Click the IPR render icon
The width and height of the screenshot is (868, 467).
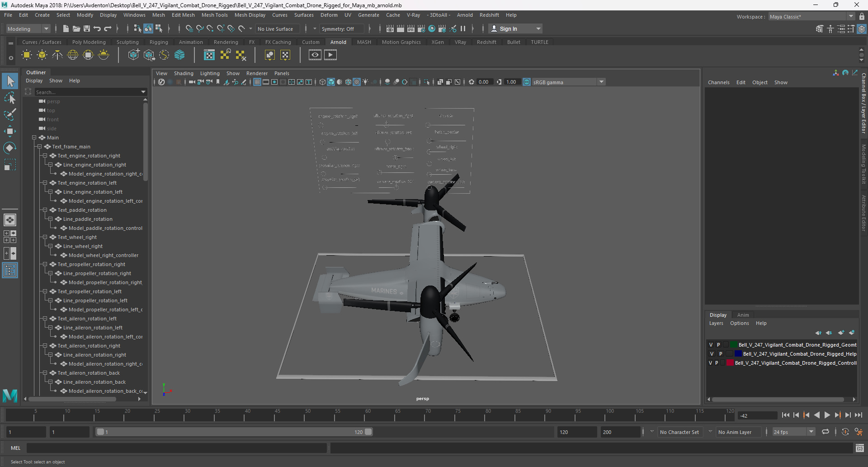(x=410, y=29)
